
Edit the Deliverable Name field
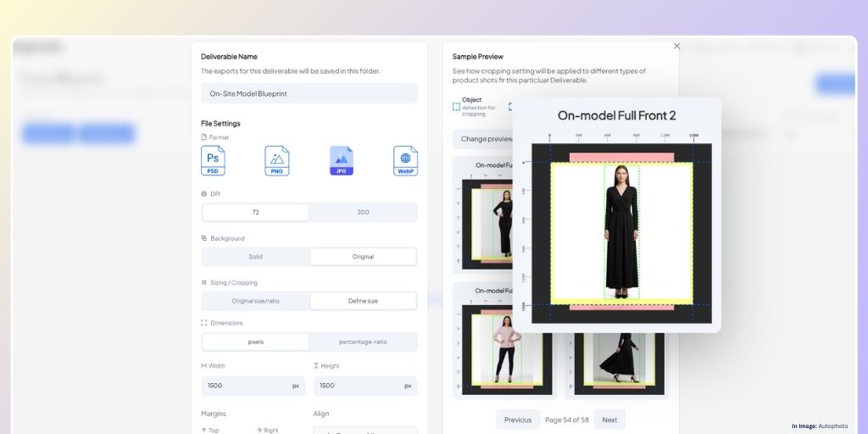click(309, 93)
